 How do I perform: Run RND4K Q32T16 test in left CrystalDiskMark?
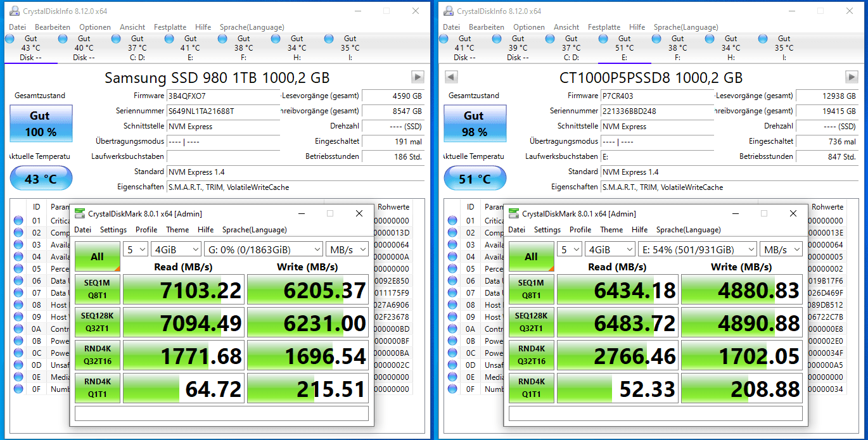point(98,355)
